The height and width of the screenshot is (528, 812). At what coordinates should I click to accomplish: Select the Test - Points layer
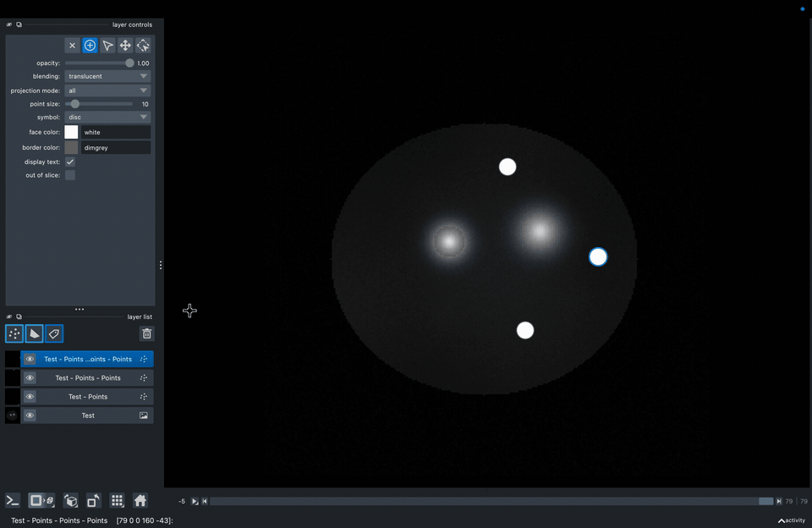87,397
